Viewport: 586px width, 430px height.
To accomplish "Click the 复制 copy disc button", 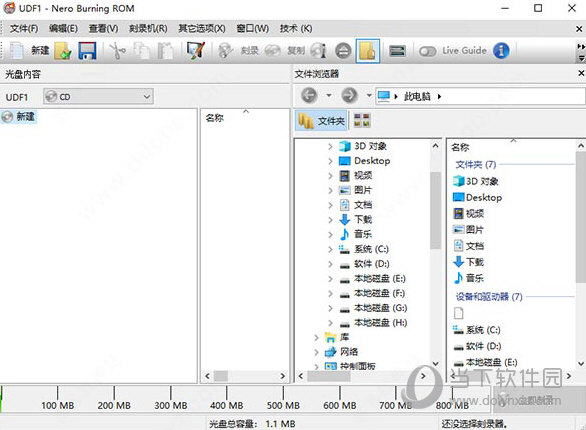I will coord(285,50).
